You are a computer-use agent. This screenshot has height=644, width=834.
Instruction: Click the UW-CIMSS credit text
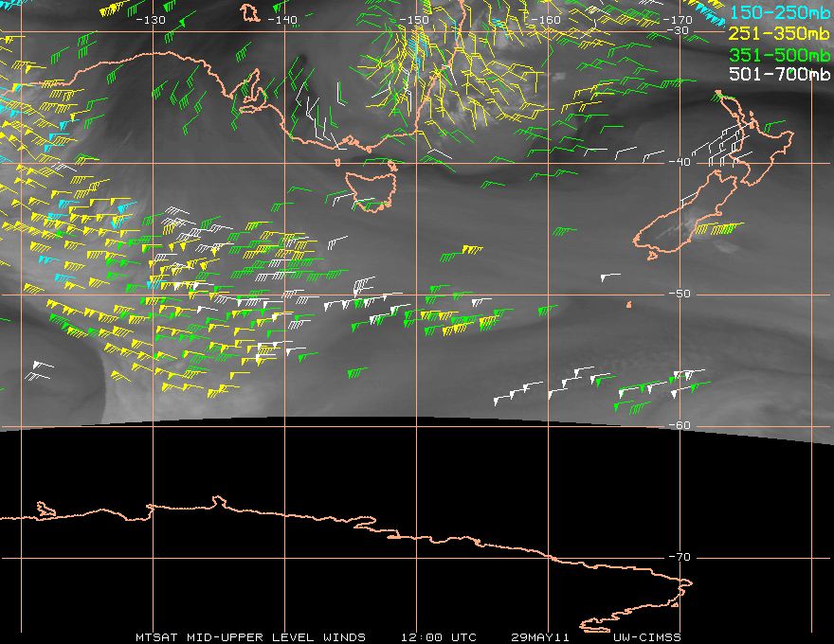point(646,637)
